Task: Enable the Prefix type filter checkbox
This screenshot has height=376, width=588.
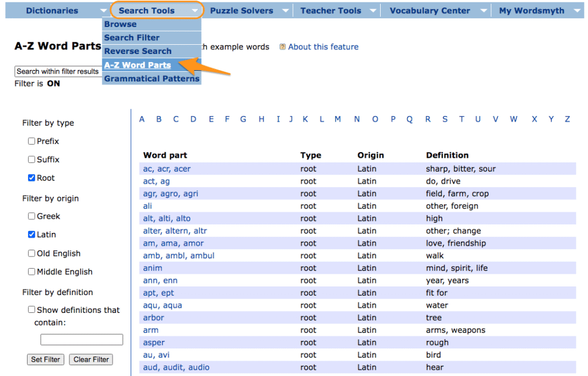Action: tap(32, 141)
